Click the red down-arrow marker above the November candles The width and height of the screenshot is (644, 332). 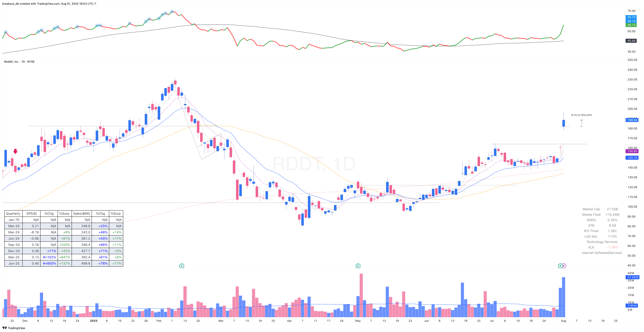pos(15,151)
